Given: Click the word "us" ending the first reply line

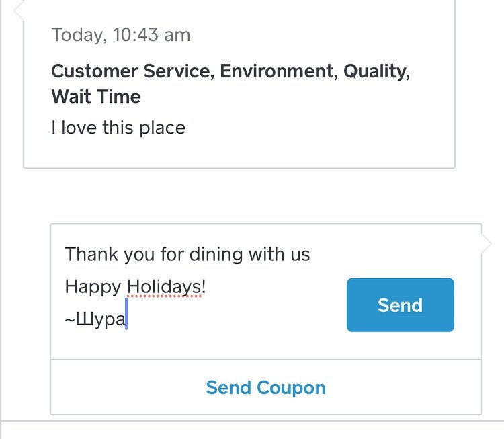Looking at the screenshot, I should click(x=300, y=255).
